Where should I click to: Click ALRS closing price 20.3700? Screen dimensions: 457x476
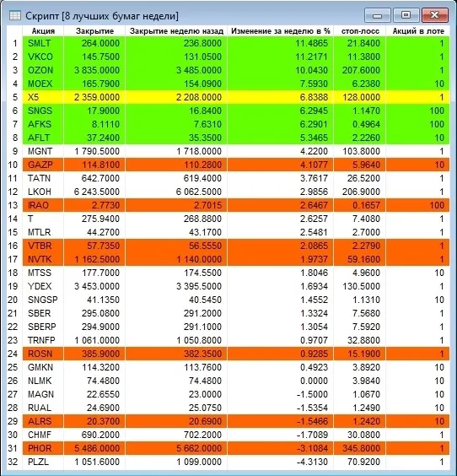tap(94, 421)
